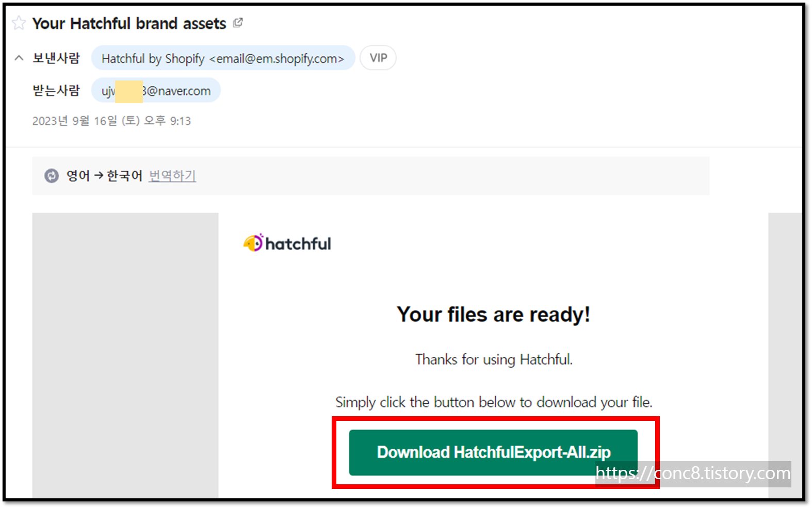Click the 보낸사람 label

coord(56,58)
